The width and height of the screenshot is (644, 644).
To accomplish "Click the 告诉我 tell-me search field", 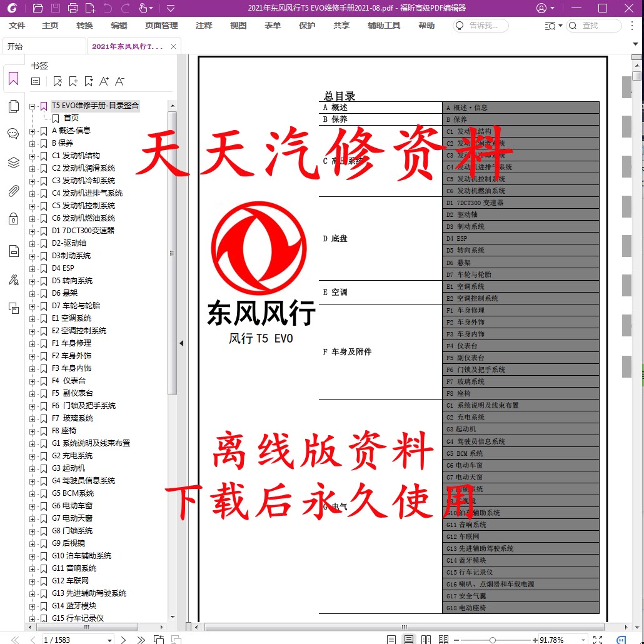I will 481,26.
